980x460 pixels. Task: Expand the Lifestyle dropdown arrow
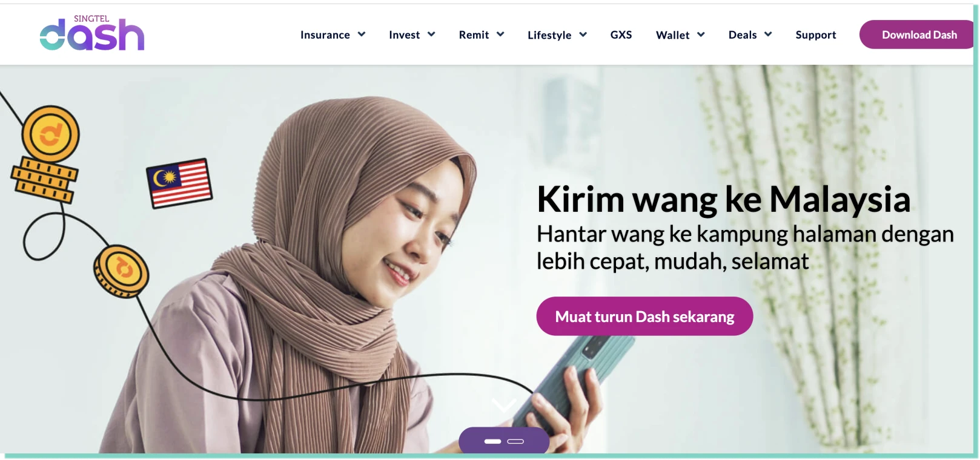pos(583,34)
